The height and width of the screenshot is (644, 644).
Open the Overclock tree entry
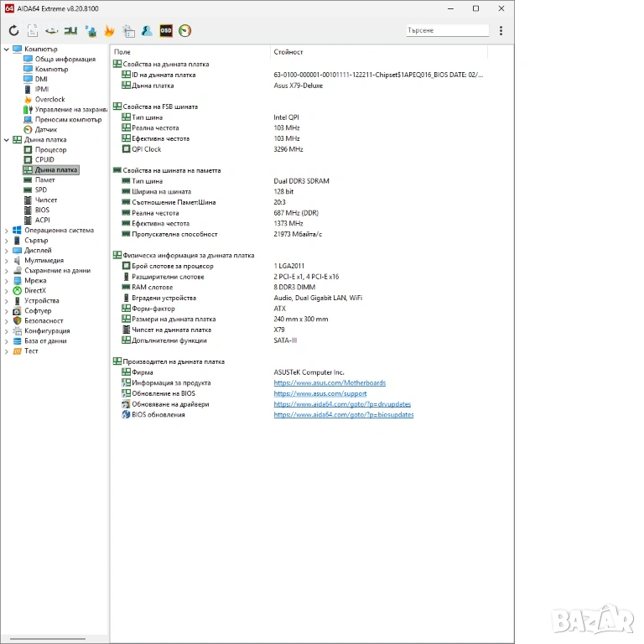49,100
